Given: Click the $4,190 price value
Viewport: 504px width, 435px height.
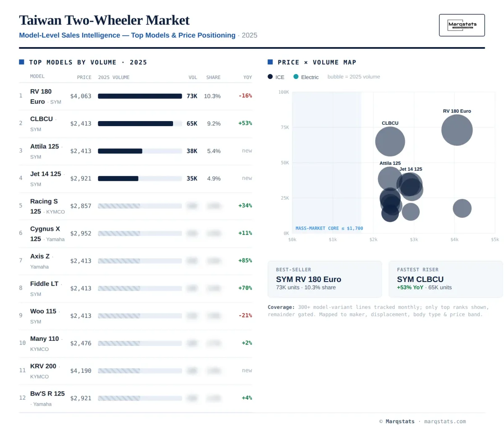Looking at the screenshot, I should pyautogui.click(x=81, y=371).
